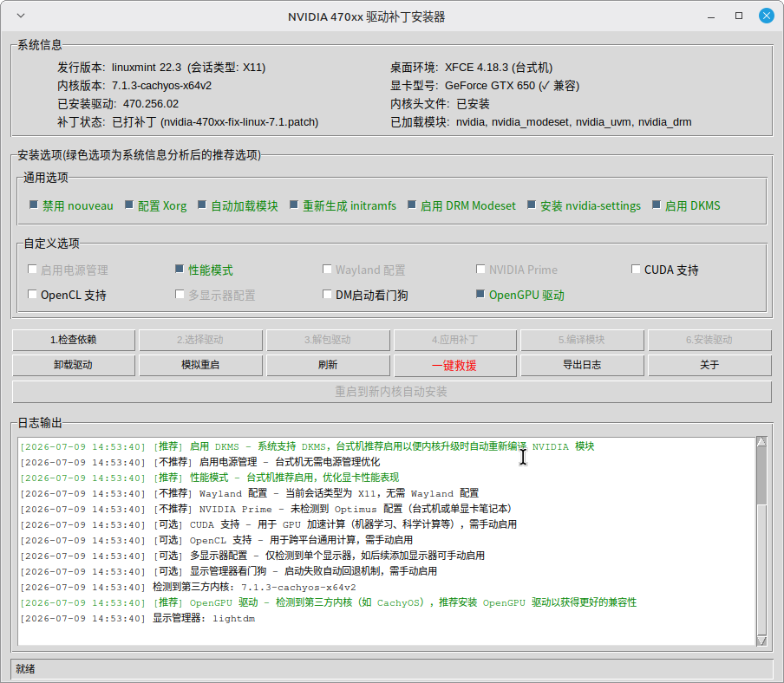Click the 卸载驱动 button

coord(74,365)
